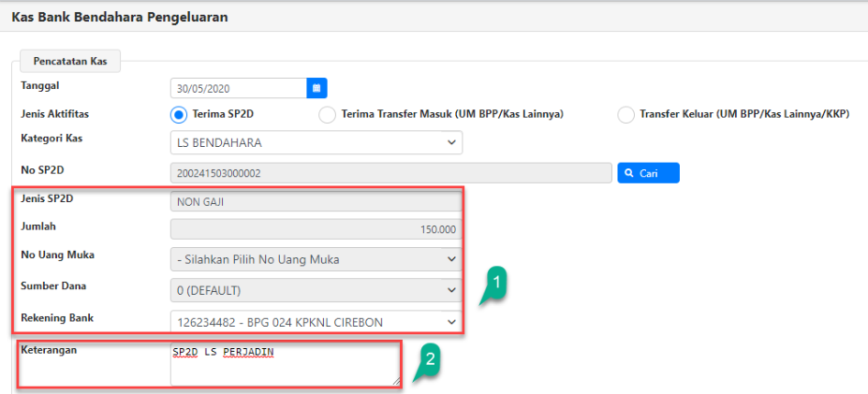Screen dimensions: 868x394
Task: Select the Terima SP2D radio button
Action: (x=178, y=115)
